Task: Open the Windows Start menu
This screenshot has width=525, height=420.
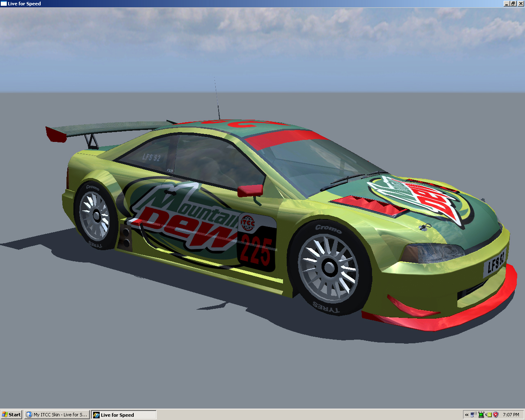Action: pos(11,415)
